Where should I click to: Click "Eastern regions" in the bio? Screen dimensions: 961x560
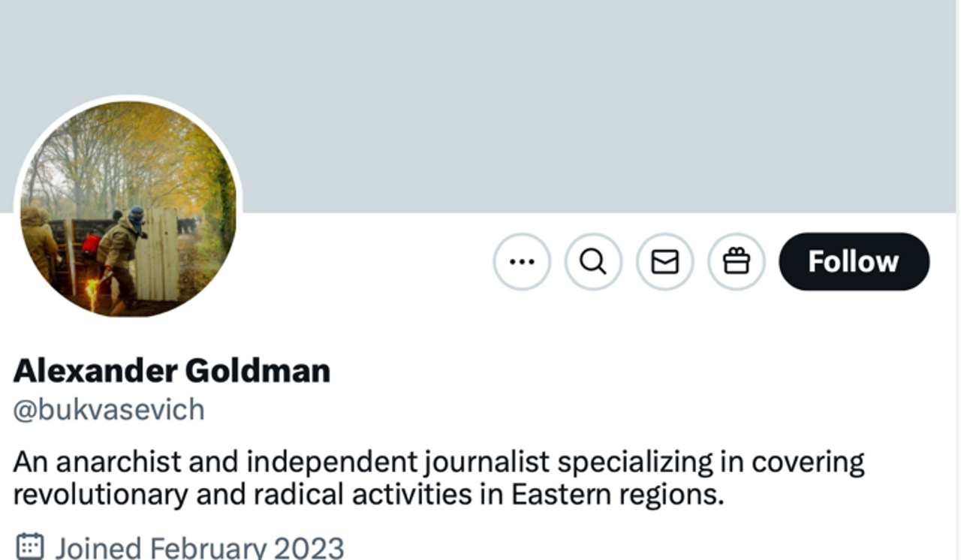click(x=617, y=495)
